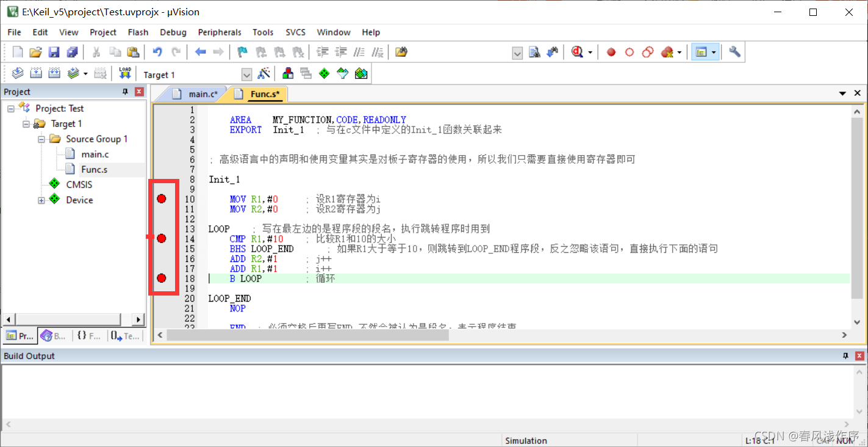Toggle the breakpoint on line 18
This screenshot has height=447, width=868.
coord(162,278)
